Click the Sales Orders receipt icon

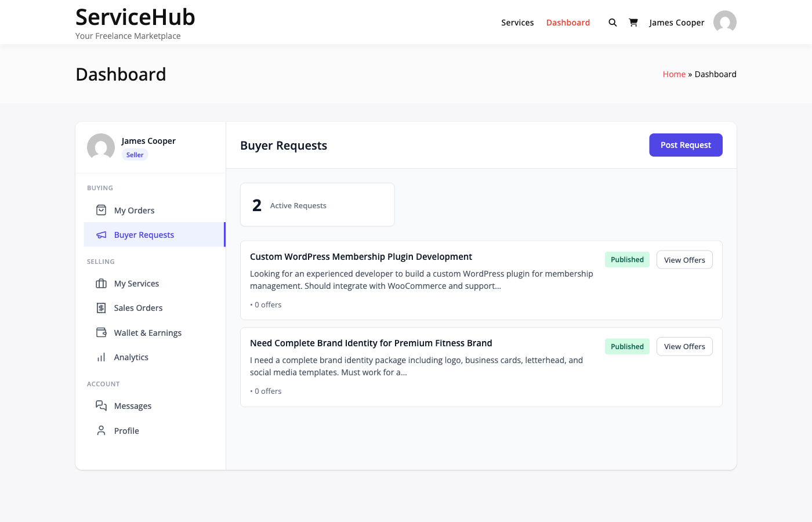pyautogui.click(x=101, y=308)
